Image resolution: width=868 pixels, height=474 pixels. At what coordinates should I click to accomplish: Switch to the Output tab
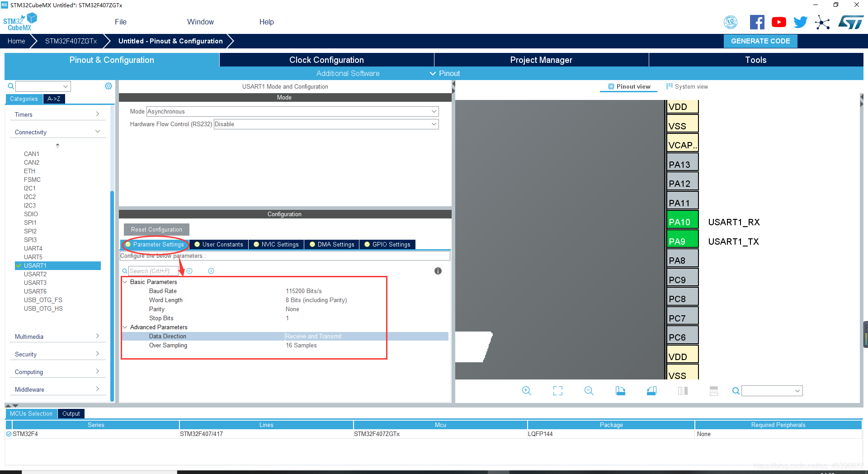point(71,413)
